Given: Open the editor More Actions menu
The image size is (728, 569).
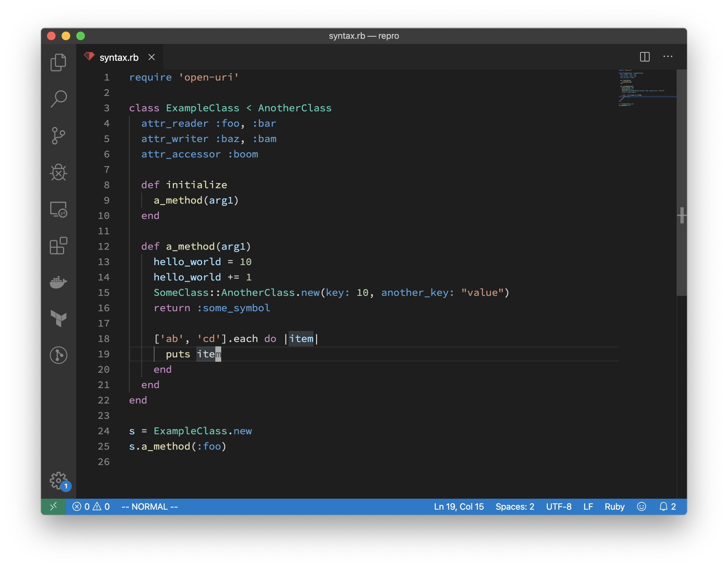Looking at the screenshot, I should (668, 57).
